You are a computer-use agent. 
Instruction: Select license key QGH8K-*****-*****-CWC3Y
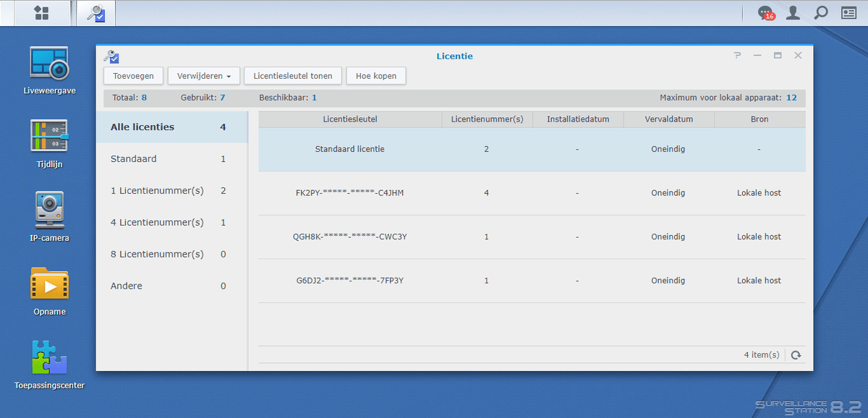(x=350, y=236)
